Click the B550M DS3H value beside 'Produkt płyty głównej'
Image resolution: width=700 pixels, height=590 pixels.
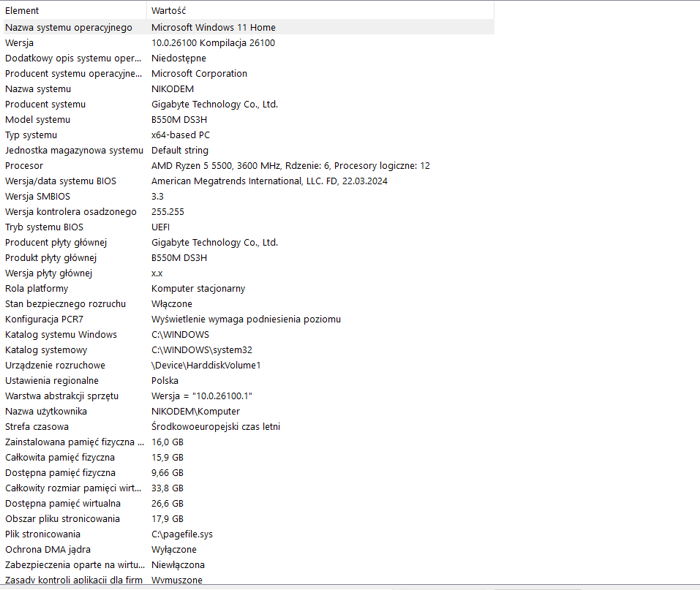pyautogui.click(x=179, y=258)
